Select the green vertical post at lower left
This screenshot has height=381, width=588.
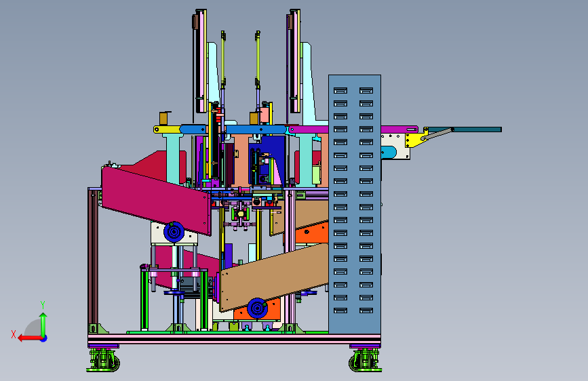[144, 300]
